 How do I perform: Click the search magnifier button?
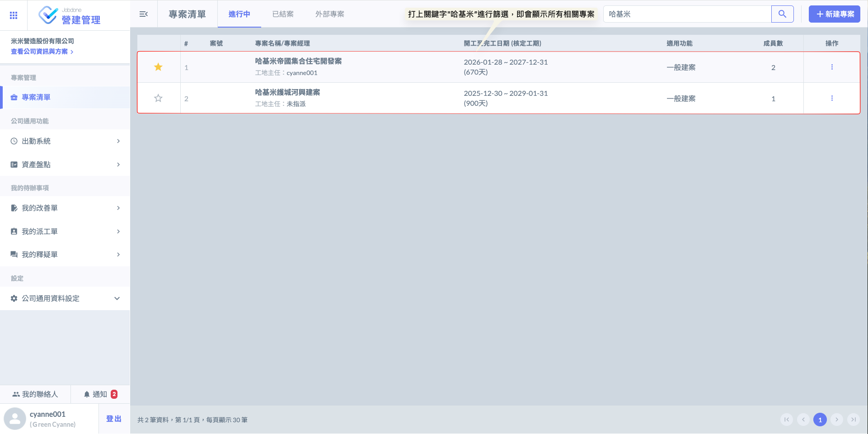782,14
